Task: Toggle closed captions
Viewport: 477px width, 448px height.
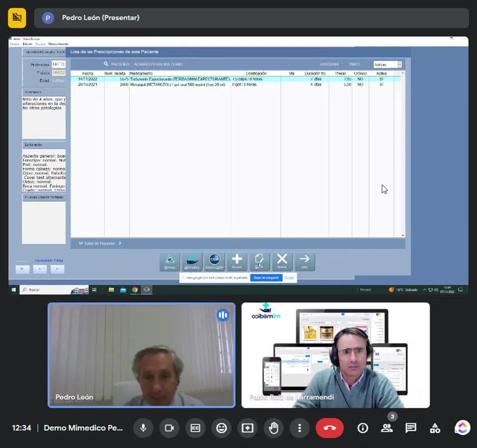Action: [x=196, y=428]
